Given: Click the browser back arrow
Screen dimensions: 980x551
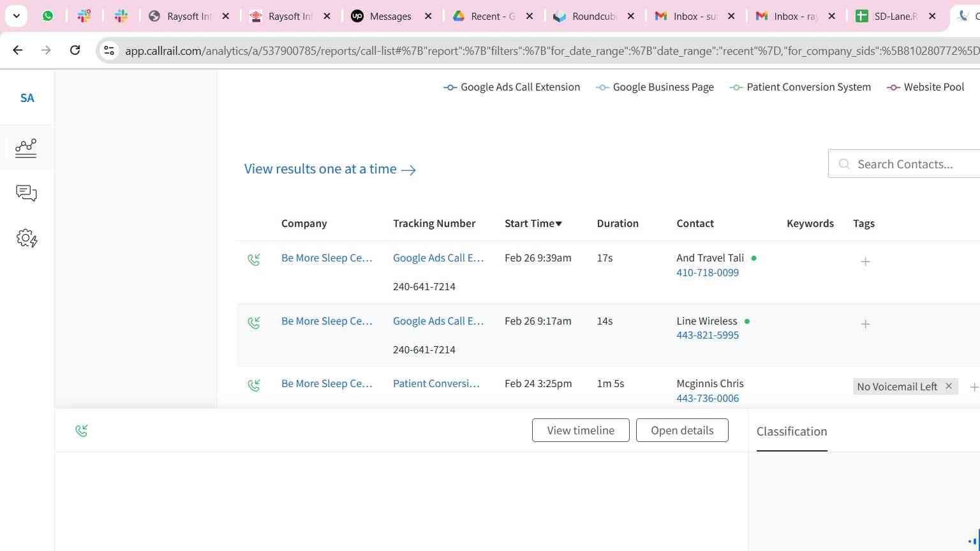Looking at the screenshot, I should click(x=18, y=50).
